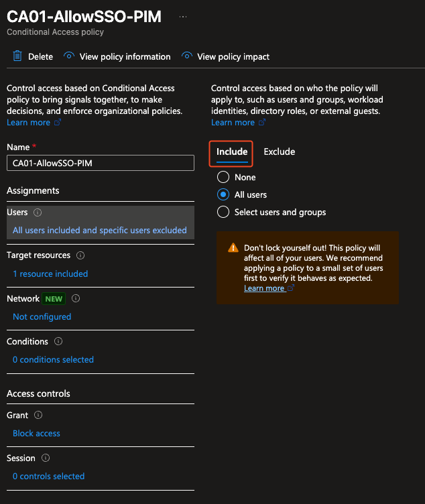Click the info icon beside Conditions
This screenshot has width=425, height=504.
click(x=58, y=341)
